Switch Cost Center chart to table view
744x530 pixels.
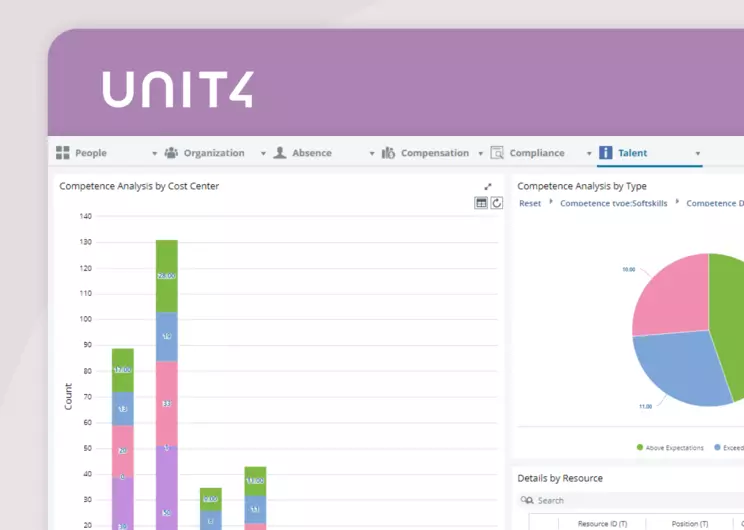tap(481, 203)
